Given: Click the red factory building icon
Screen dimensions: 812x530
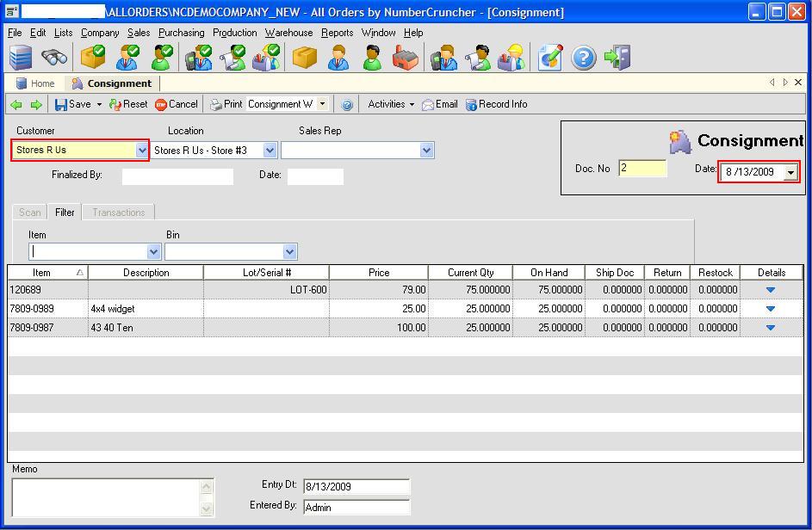Looking at the screenshot, I should 406,57.
